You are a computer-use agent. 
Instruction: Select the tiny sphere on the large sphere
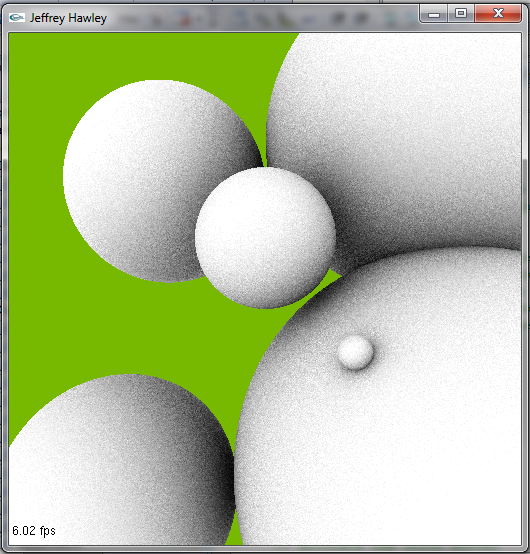[x=355, y=352]
